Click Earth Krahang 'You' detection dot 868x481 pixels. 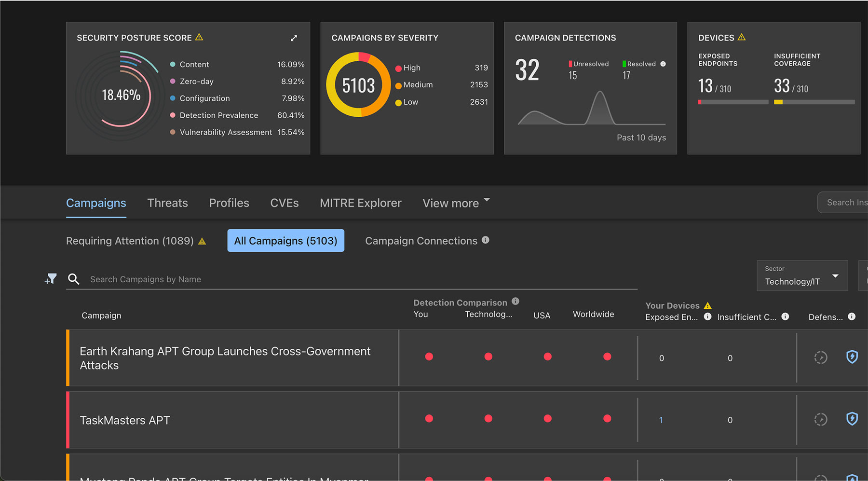coord(429,357)
